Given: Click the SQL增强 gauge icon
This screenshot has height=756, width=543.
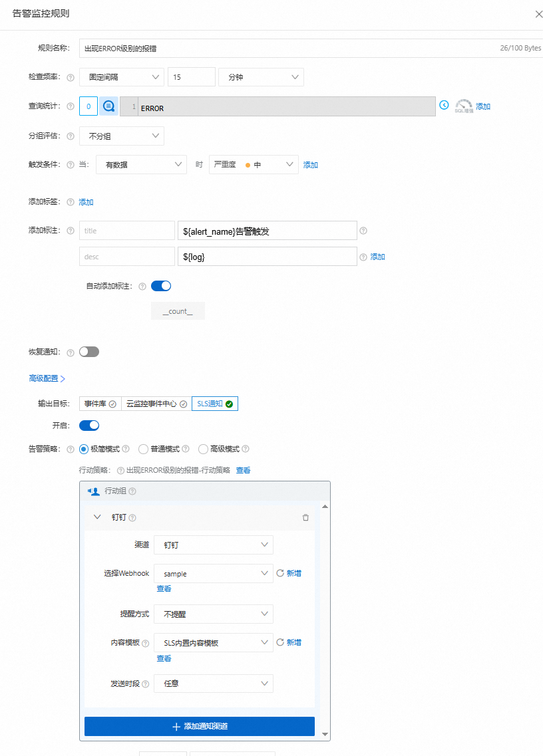Looking at the screenshot, I should click(464, 105).
